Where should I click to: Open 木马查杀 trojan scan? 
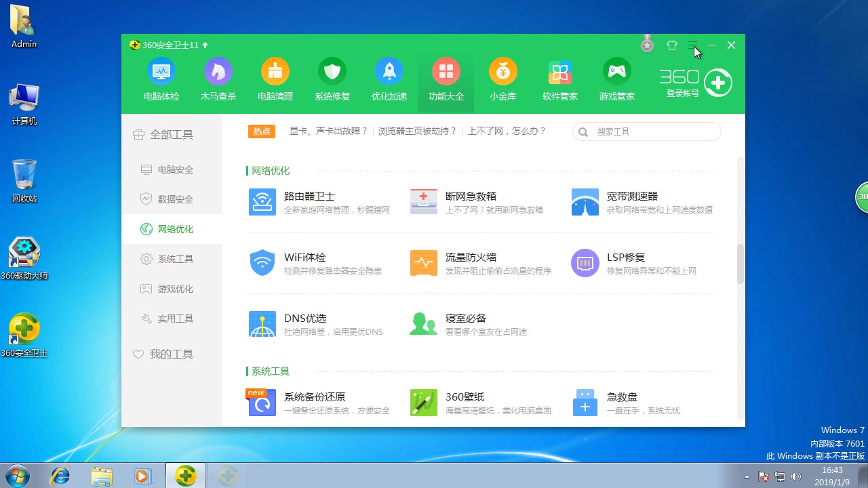click(218, 80)
